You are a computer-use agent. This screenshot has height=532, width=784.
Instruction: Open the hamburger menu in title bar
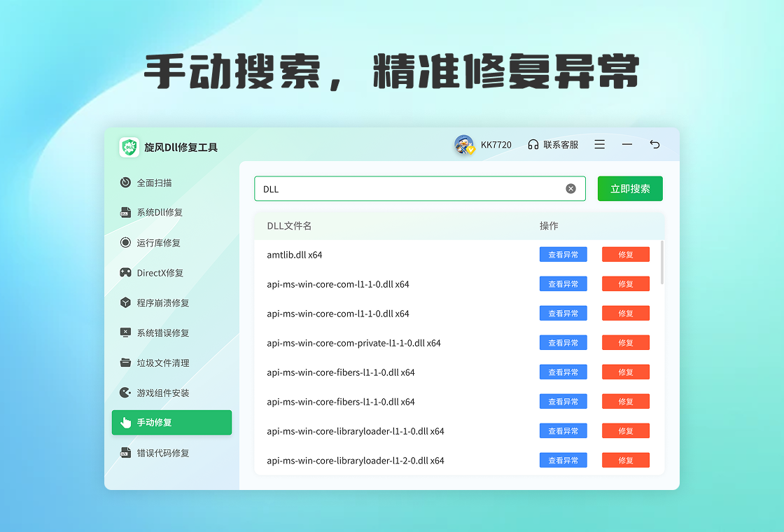tap(600, 144)
